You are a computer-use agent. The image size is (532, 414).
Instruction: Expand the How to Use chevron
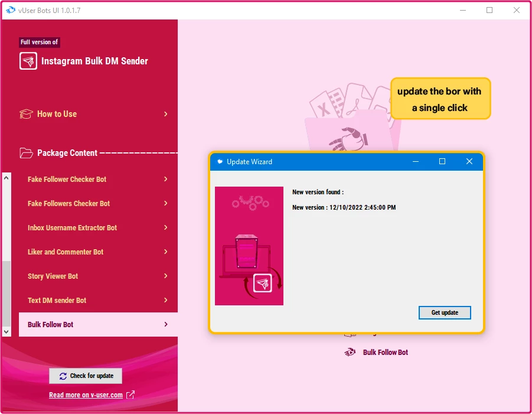[165, 114]
